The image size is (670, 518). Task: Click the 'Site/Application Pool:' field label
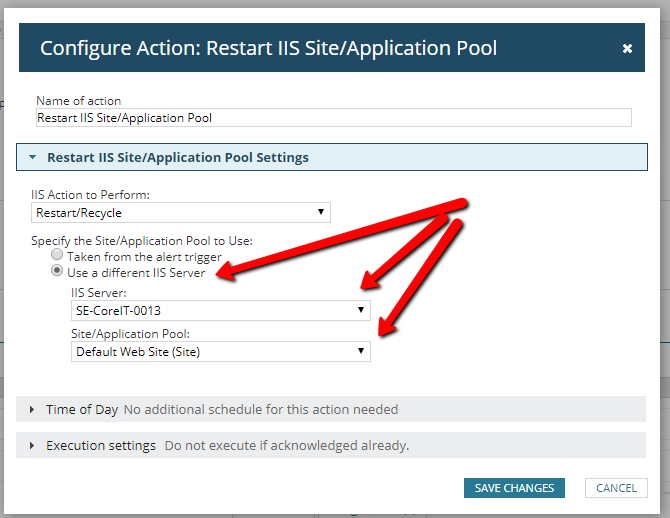tap(128, 333)
